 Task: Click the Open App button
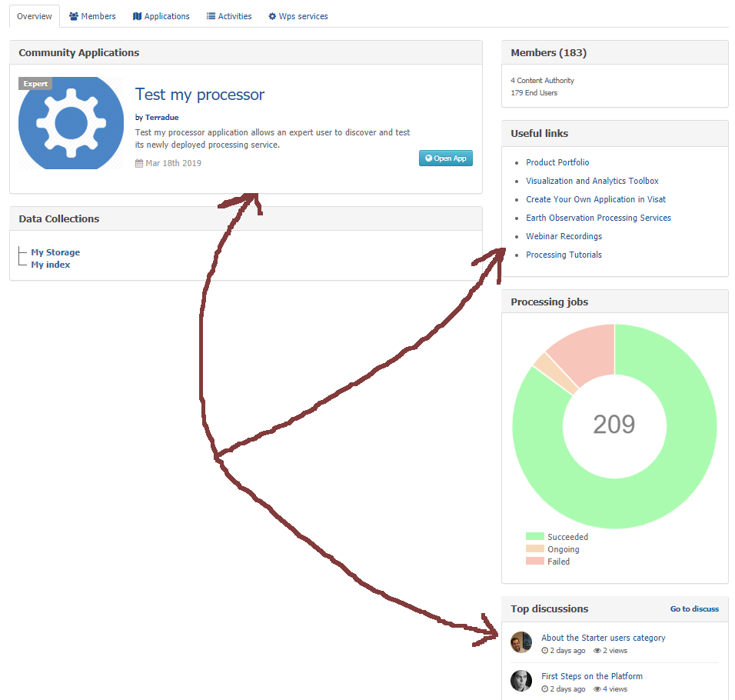click(446, 158)
